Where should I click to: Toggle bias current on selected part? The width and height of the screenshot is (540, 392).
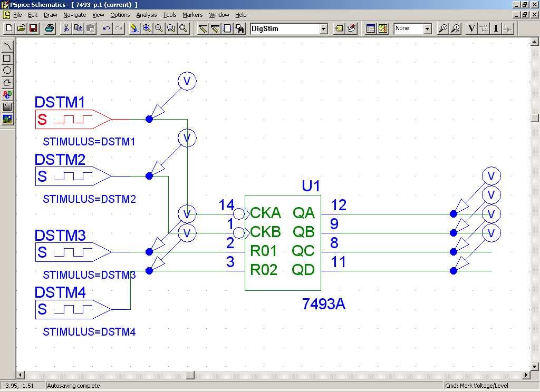[x=508, y=28]
